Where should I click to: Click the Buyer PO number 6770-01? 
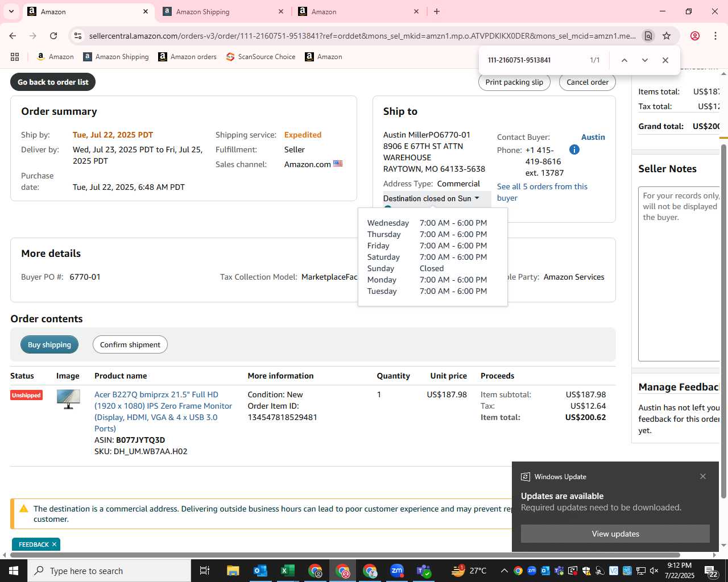coord(85,277)
